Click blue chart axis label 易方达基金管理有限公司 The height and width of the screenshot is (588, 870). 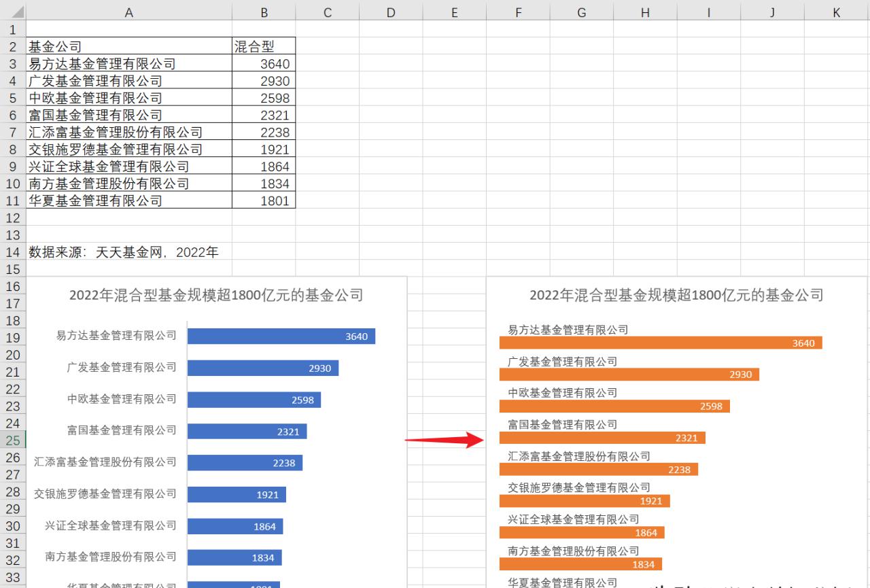[x=116, y=336]
